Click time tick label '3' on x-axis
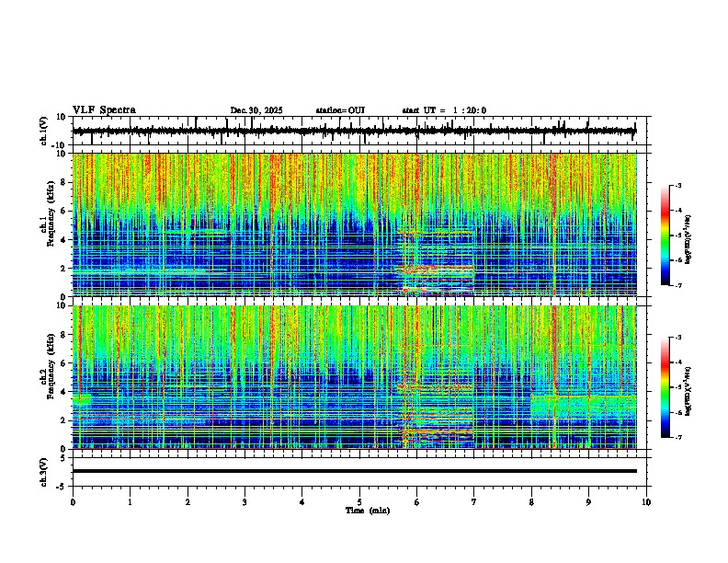The width and height of the screenshot is (728, 563). pos(245,502)
